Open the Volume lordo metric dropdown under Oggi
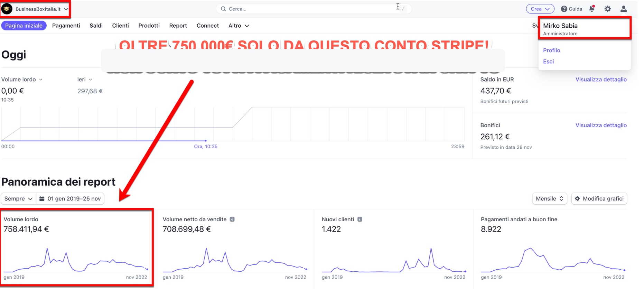 coord(22,79)
